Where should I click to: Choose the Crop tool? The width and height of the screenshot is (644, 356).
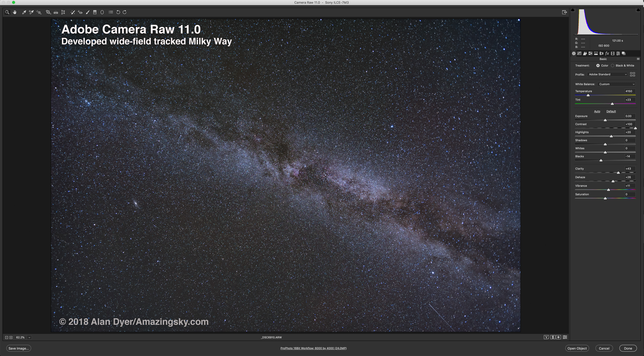48,12
